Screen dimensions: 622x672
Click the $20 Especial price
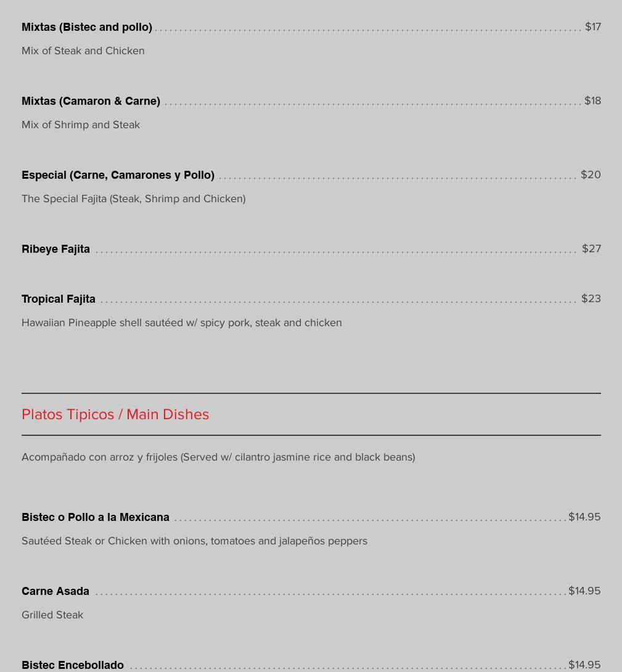coord(591,174)
